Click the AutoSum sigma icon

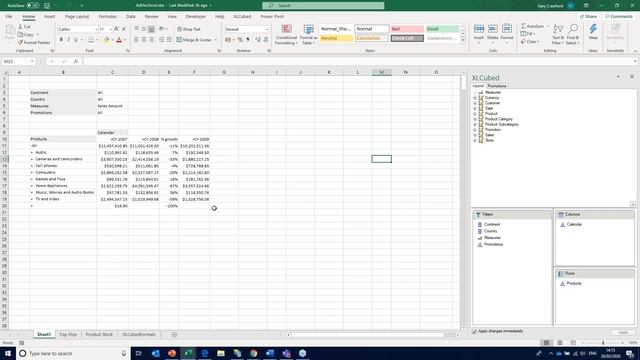(523, 26)
